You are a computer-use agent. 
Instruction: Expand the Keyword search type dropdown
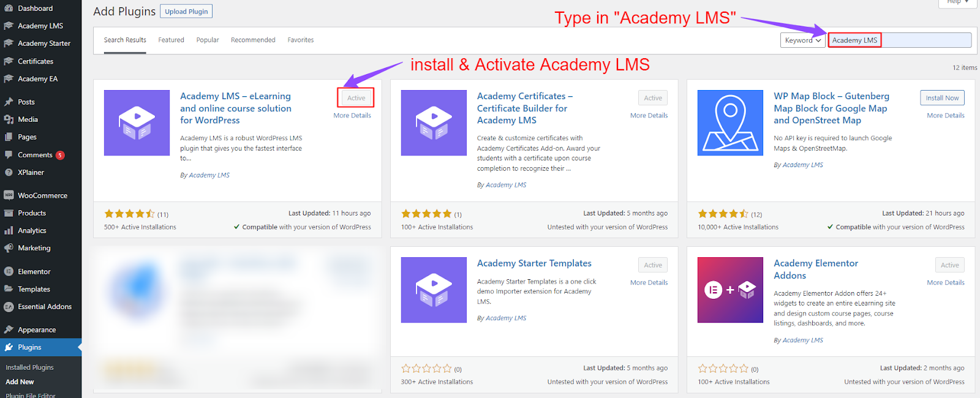point(802,40)
